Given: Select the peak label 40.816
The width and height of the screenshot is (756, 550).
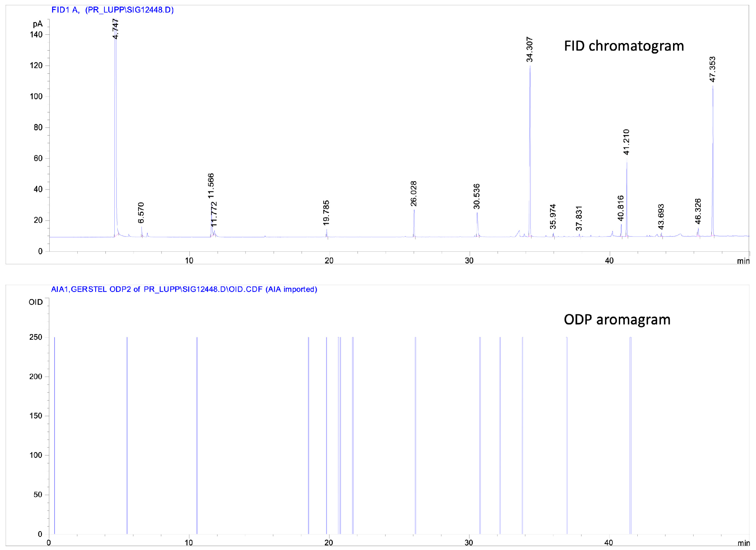Looking at the screenshot, I should [x=620, y=208].
